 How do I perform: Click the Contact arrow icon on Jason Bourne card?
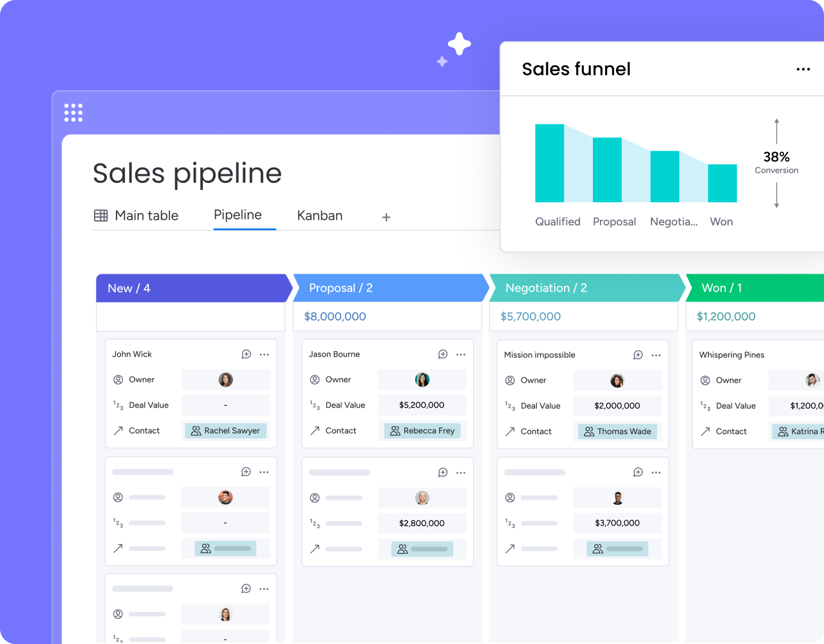pyautogui.click(x=315, y=431)
